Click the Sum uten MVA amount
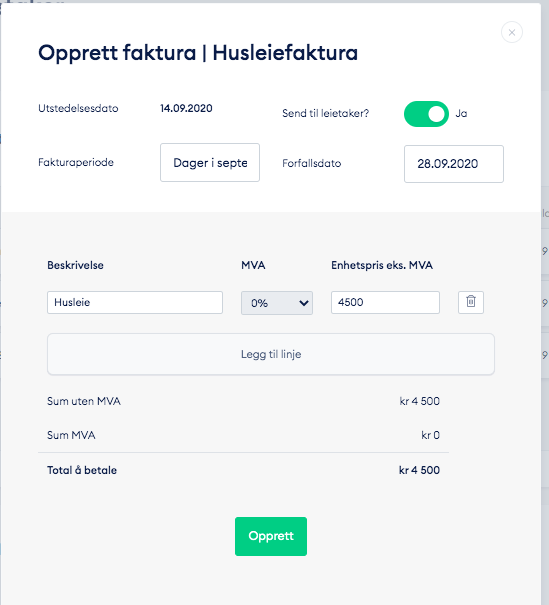This screenshot has width=549, height=605. click(x=420, y=401)
